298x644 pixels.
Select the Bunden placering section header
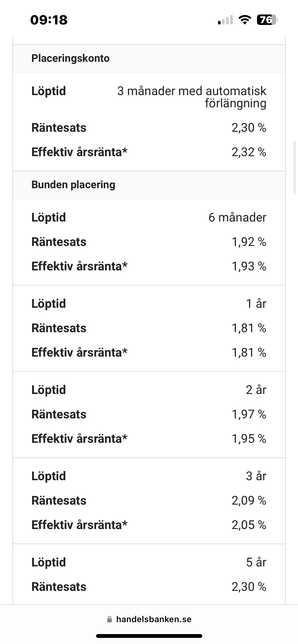point(73,185)
